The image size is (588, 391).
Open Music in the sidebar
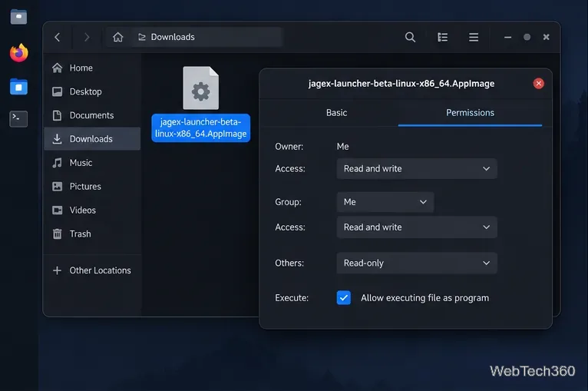[92, 163]
